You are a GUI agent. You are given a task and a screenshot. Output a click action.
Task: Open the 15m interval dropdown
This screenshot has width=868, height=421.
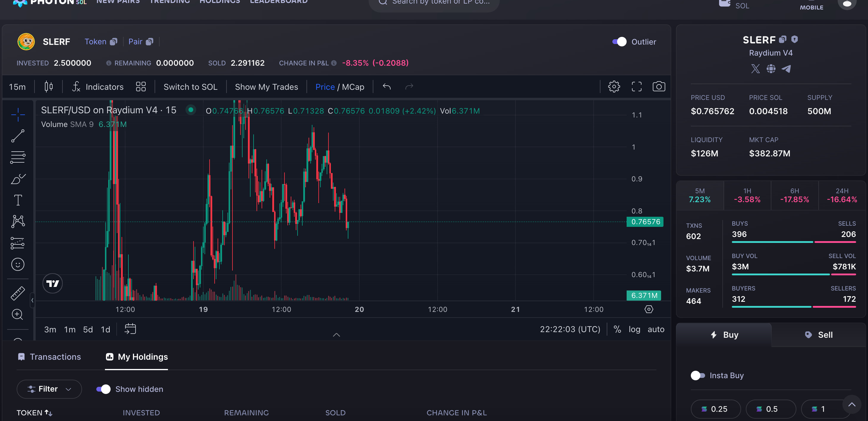17,87
